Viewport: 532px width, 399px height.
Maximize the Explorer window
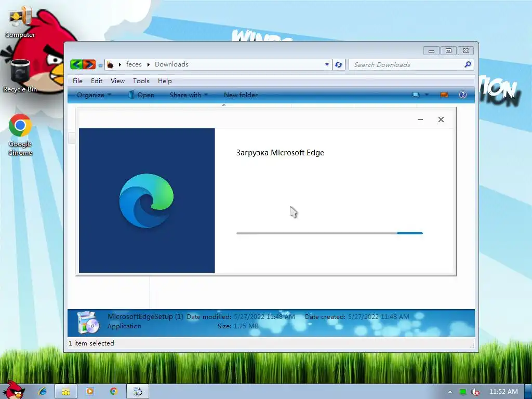(448, 51)
